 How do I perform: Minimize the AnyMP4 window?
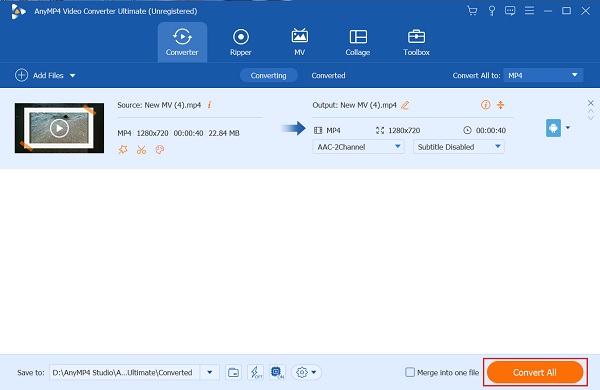(x=548, y=11)
